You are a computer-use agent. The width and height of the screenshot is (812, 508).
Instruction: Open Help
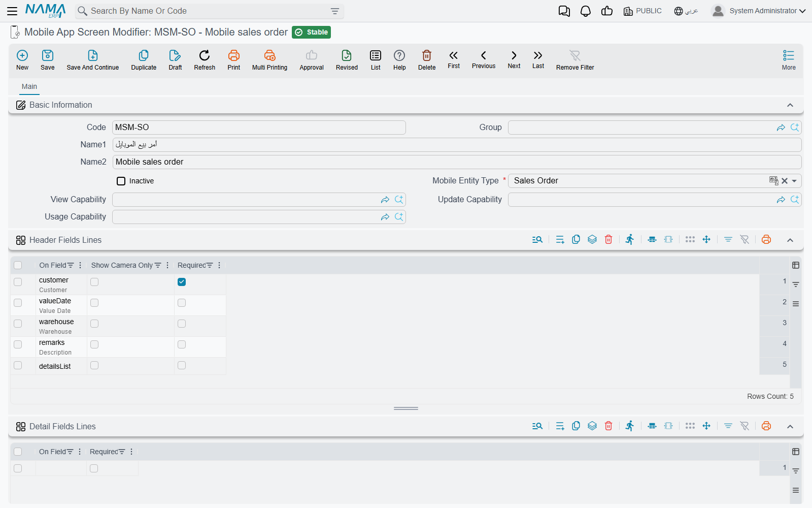point(399,60)
